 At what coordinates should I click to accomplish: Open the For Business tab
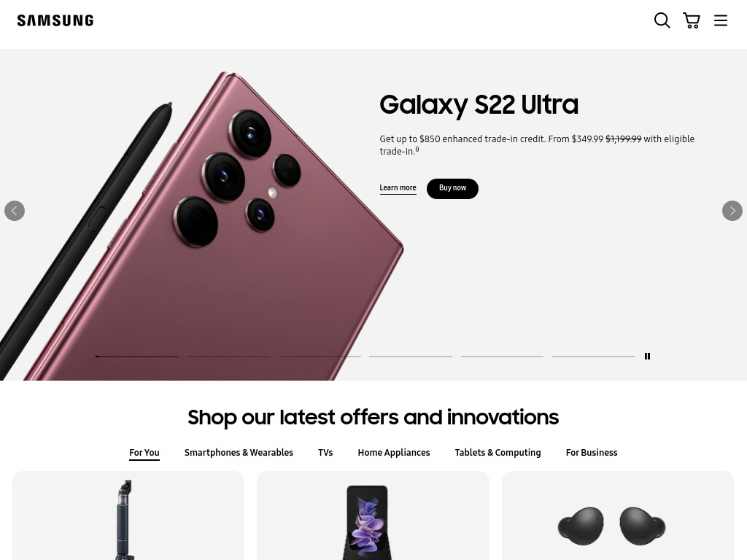tap(592, 453)
